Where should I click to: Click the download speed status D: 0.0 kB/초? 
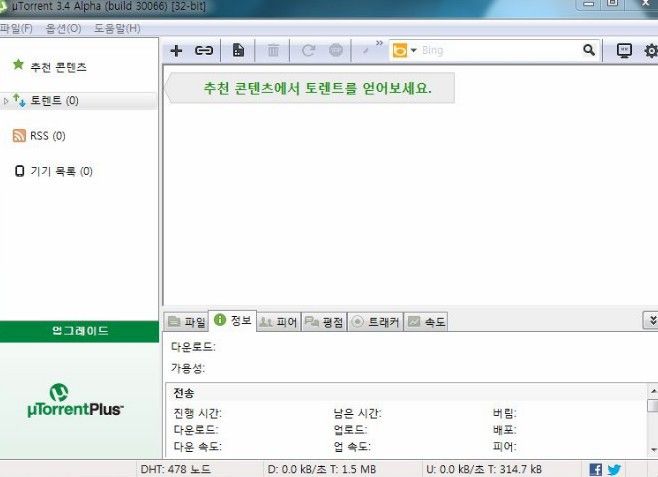(321, 469)
